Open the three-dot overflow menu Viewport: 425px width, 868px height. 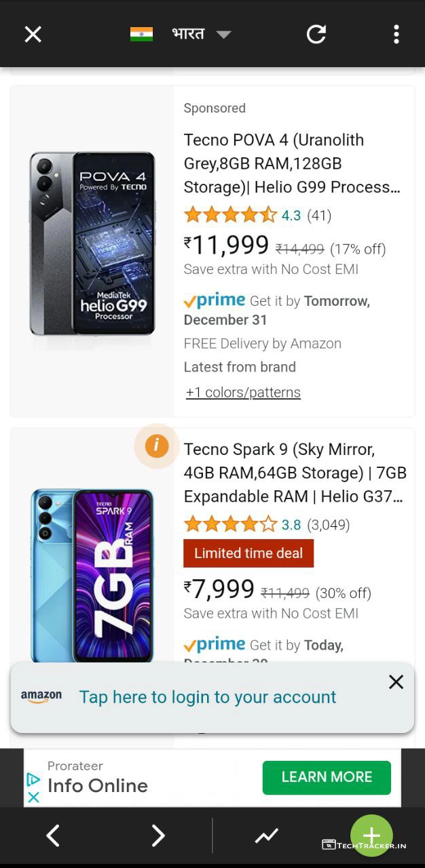396,35
